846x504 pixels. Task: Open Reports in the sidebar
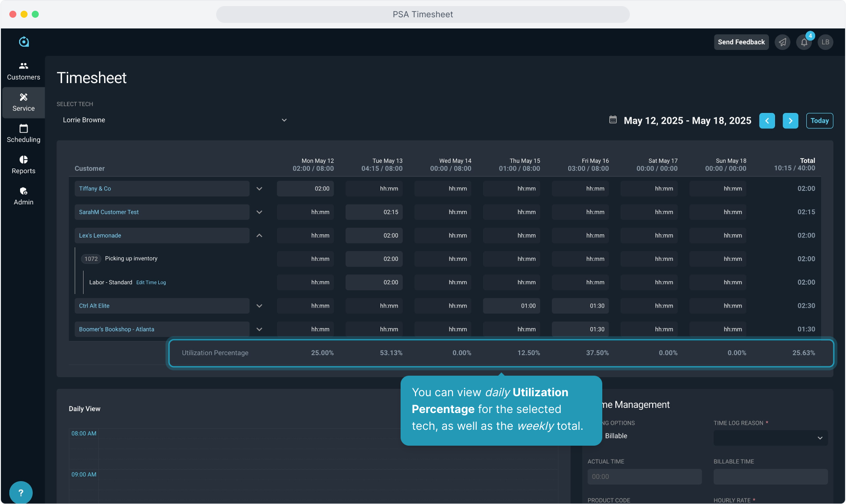pyautogui.click(x=23, y=165)
